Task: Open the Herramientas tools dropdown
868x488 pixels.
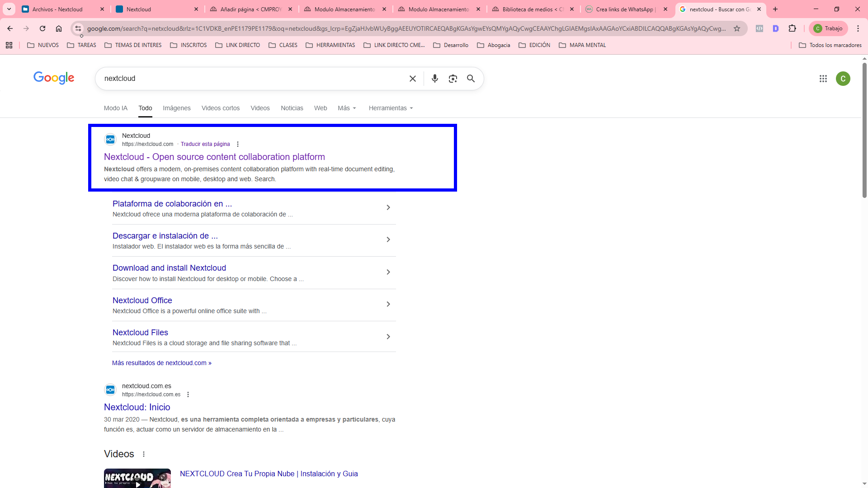Action: click(391, 108)
